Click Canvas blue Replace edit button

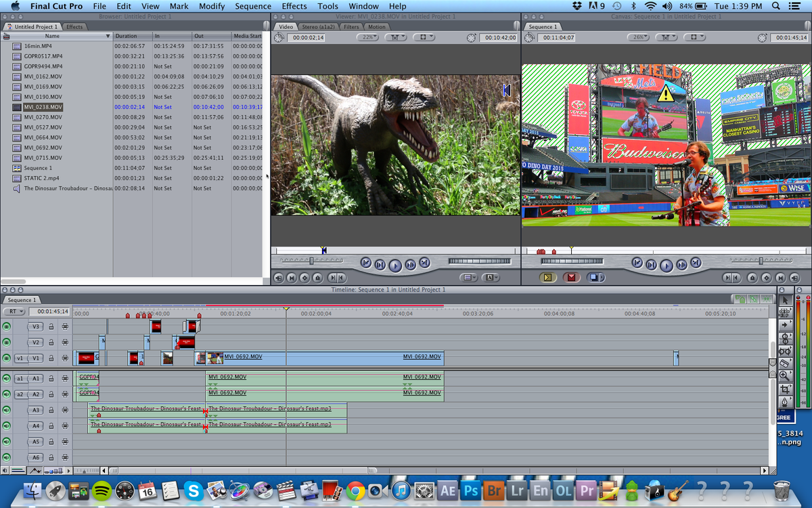coord(594,278)
